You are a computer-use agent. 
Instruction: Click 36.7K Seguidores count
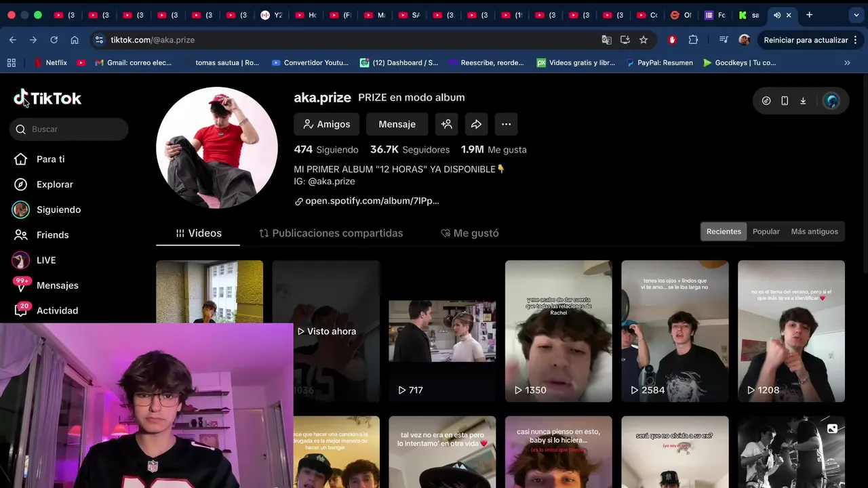410,150
